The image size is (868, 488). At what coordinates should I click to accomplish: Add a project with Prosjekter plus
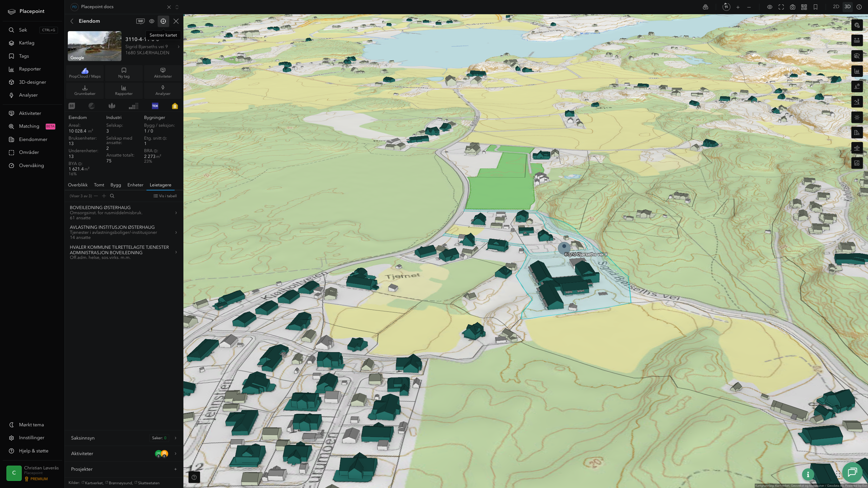pos(175,469)
